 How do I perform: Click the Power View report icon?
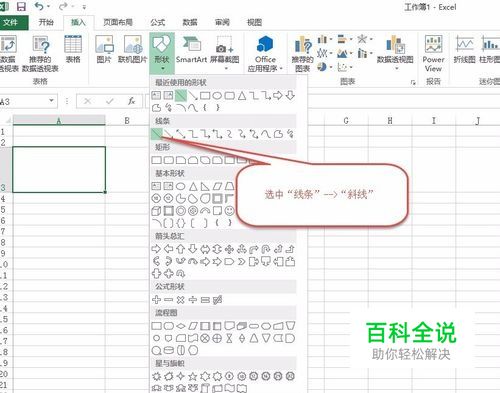point(433,53)
